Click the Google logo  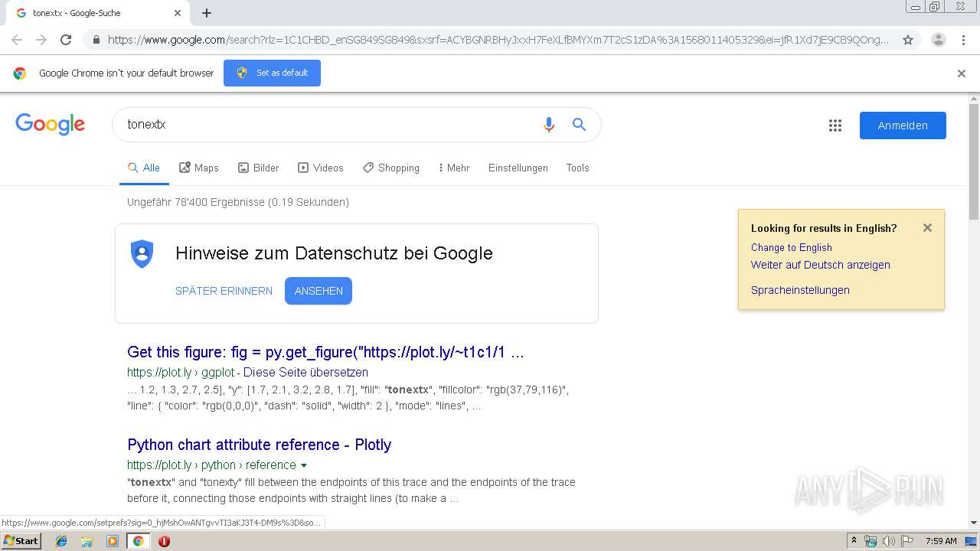pyautogui.click(x=50, y=125)
